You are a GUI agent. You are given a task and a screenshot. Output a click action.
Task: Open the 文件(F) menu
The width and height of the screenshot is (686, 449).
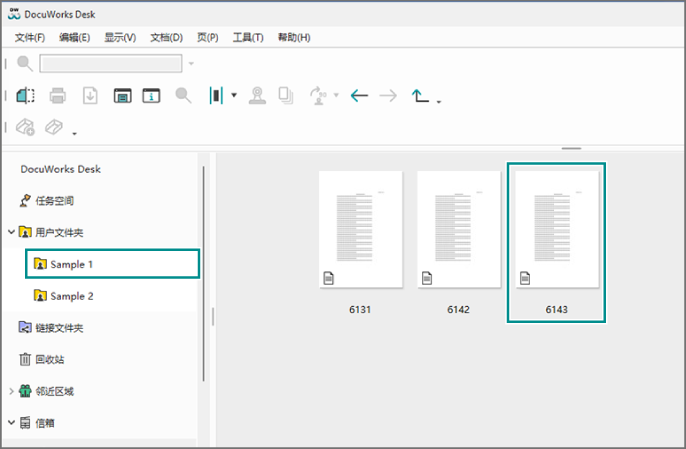click(x=30, y=38)
